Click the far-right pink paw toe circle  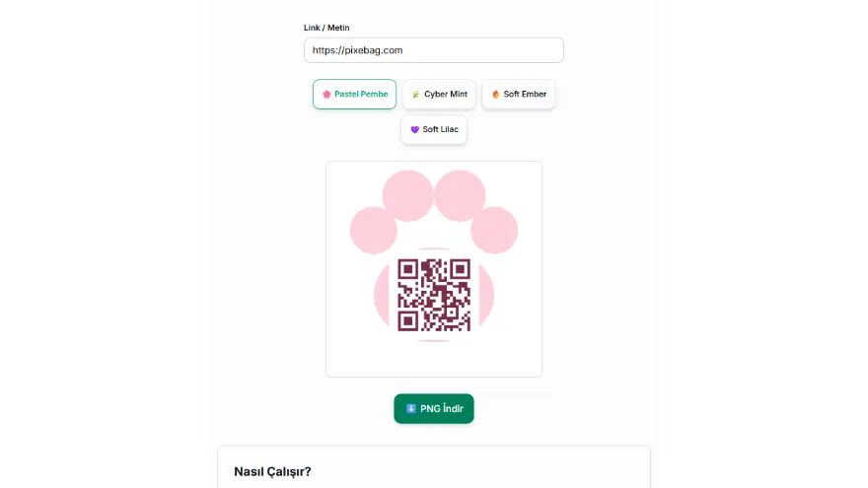click(494, 230)
